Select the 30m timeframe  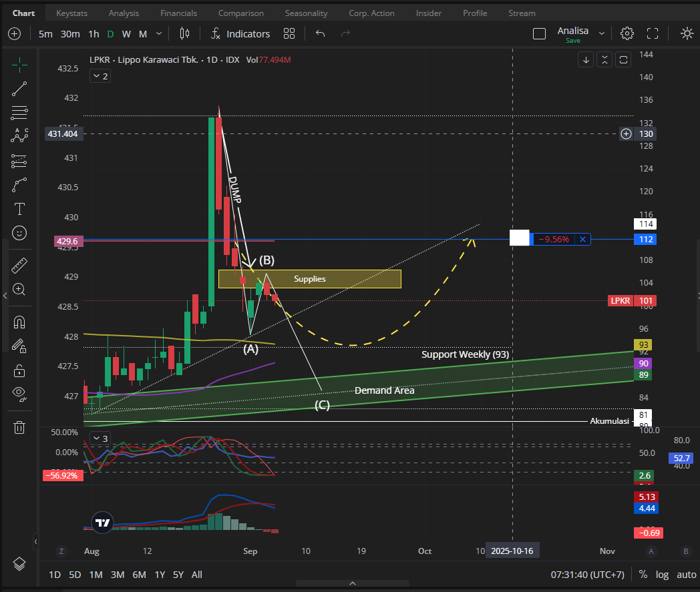[x=70, y=34]
